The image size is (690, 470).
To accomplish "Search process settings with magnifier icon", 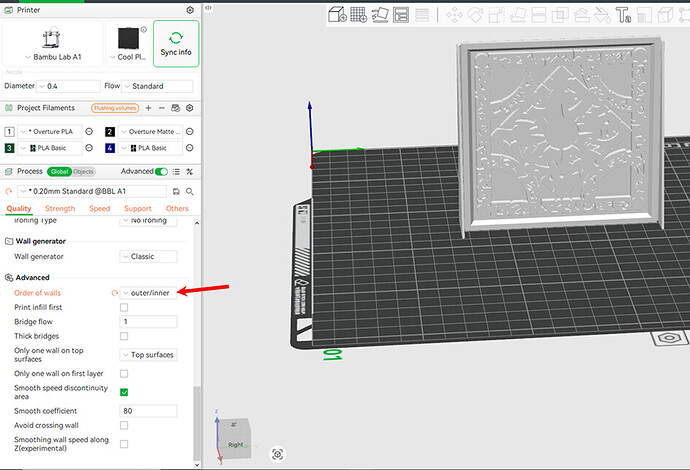I will tap(190, 191).
